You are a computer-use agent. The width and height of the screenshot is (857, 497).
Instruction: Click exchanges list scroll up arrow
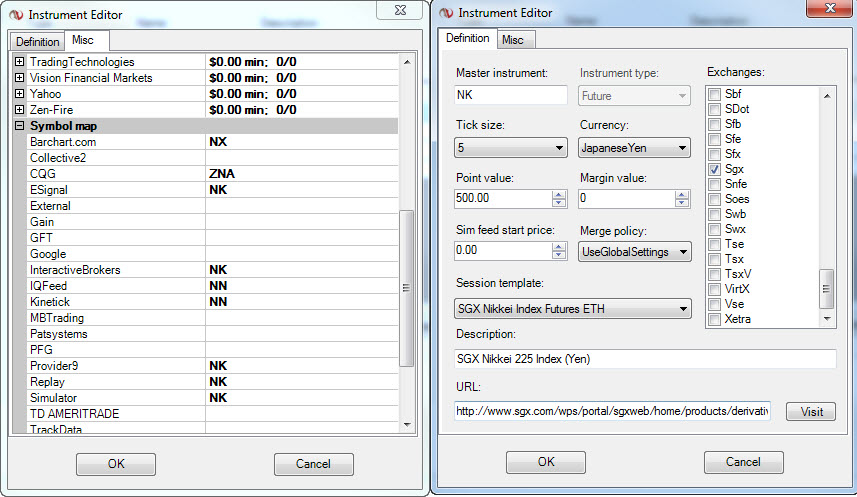pos(827,96)
